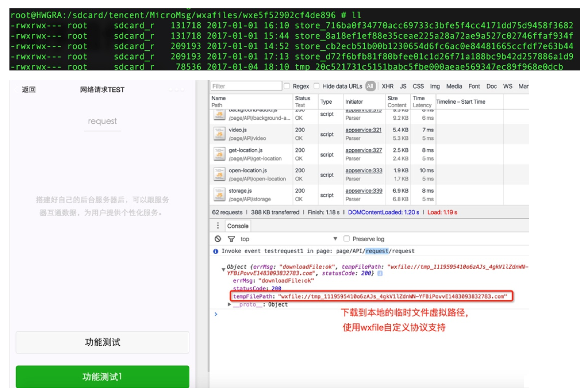
Task: Click the JS file icon for get-location.js
Action: click(219, 154)
